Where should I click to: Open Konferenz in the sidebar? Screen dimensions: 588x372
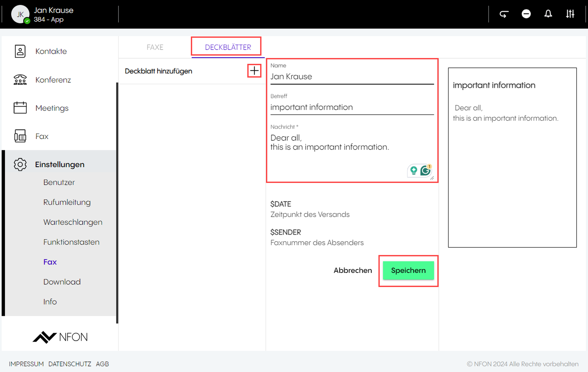[53, 80]
